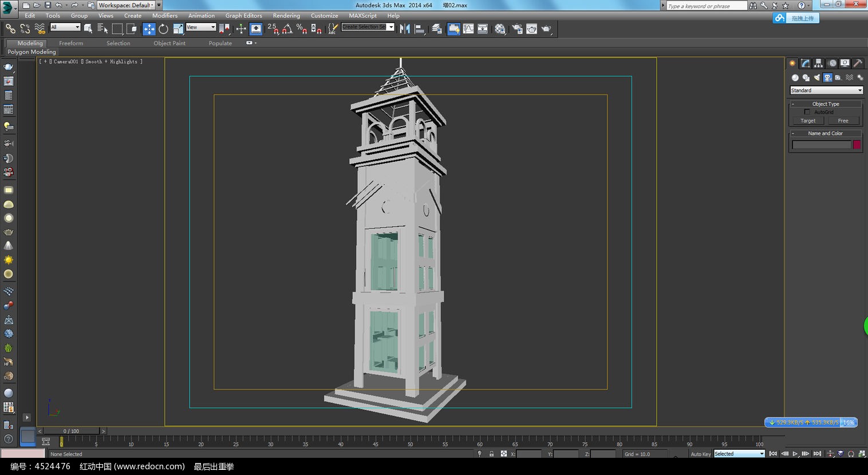
Task: Switch to the Populate ribbon tab
Action: (x=220, y=43)
